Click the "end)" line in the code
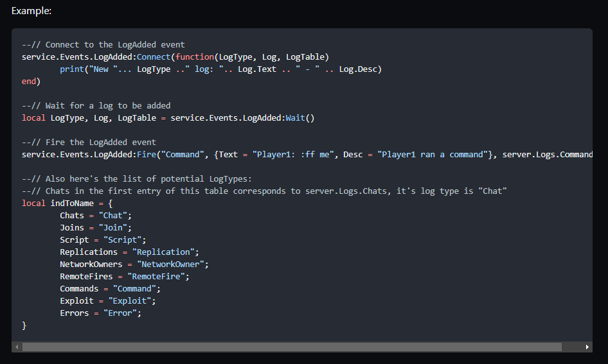 (31, 82)
